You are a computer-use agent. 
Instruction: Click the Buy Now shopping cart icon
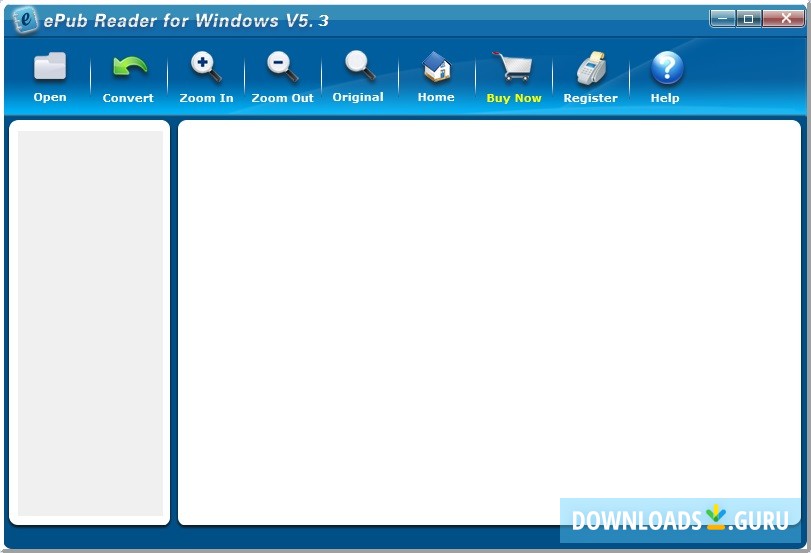tap(512, 66)
